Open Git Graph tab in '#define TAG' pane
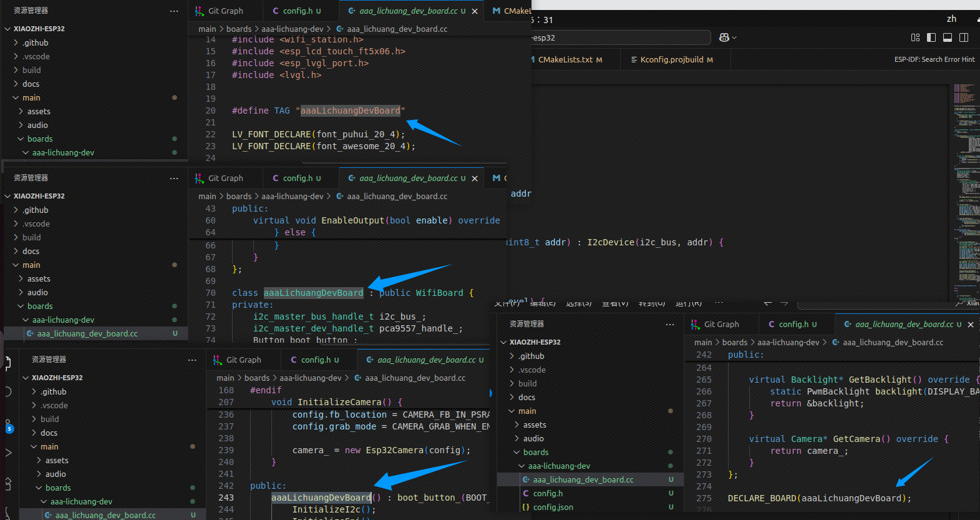The height and width of the screenshot is (520, 980). click(x=219, y=11)
